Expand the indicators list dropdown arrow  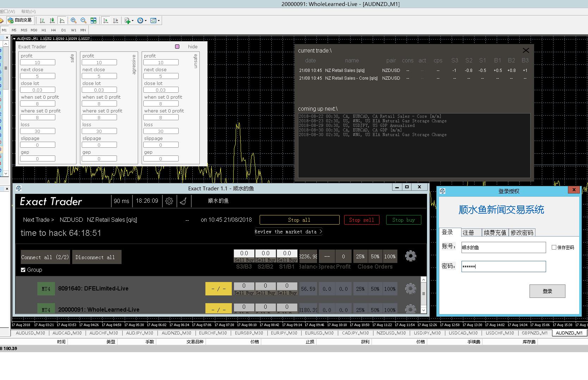pos(132,20)
